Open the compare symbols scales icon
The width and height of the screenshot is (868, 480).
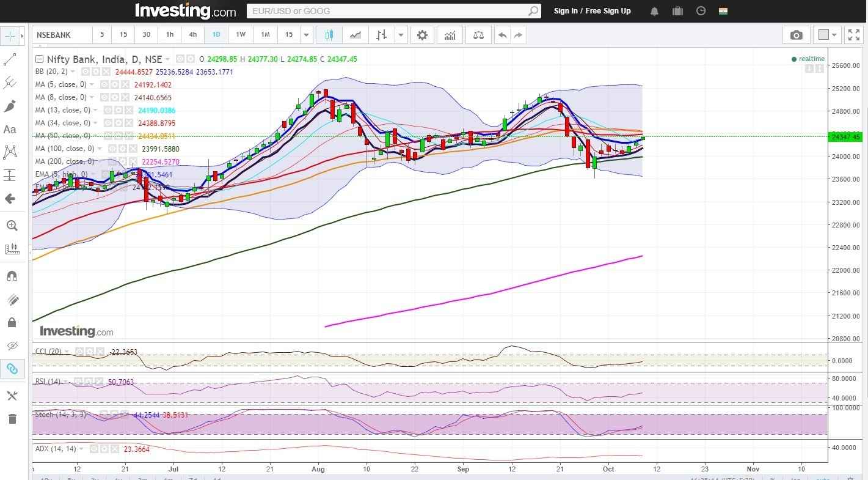478,35
